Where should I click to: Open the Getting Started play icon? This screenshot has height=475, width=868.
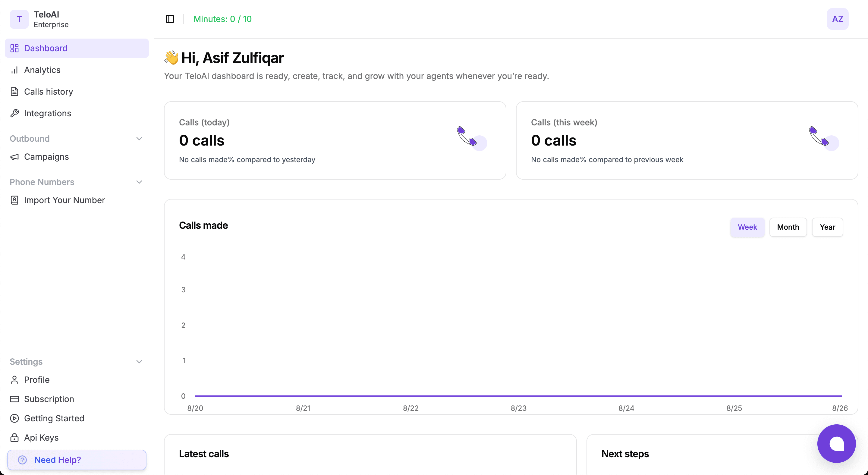15,418
